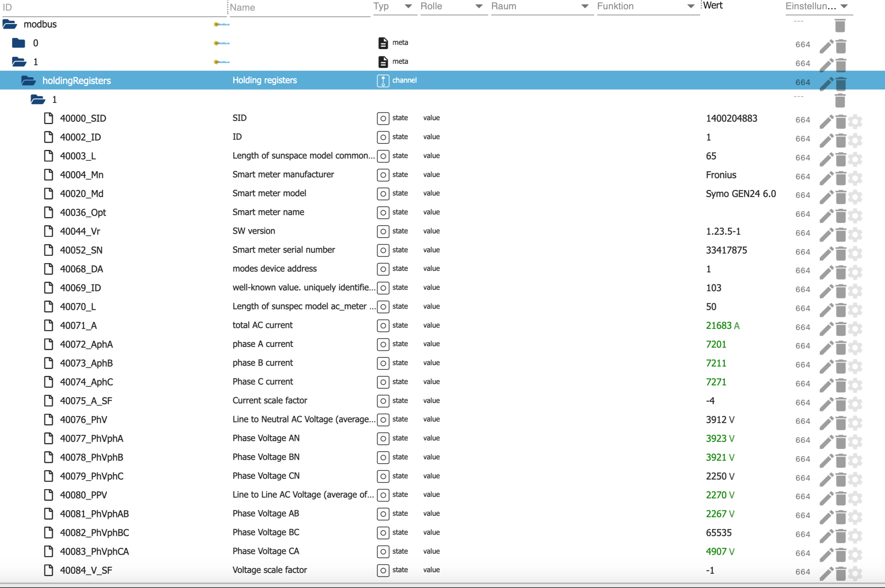
Task: Click the ID filter input field
Action: [112, 8]
